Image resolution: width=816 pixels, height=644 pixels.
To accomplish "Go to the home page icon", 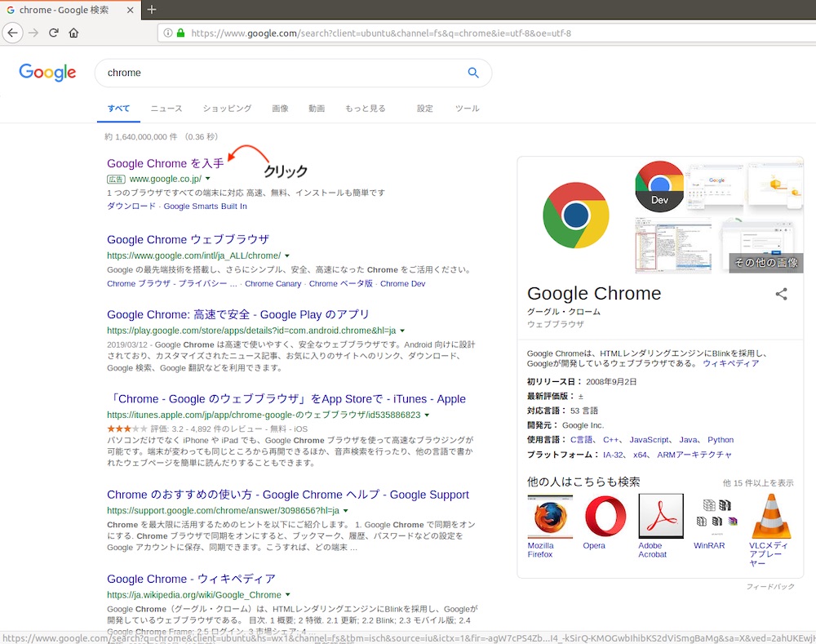I will point(74,33).
